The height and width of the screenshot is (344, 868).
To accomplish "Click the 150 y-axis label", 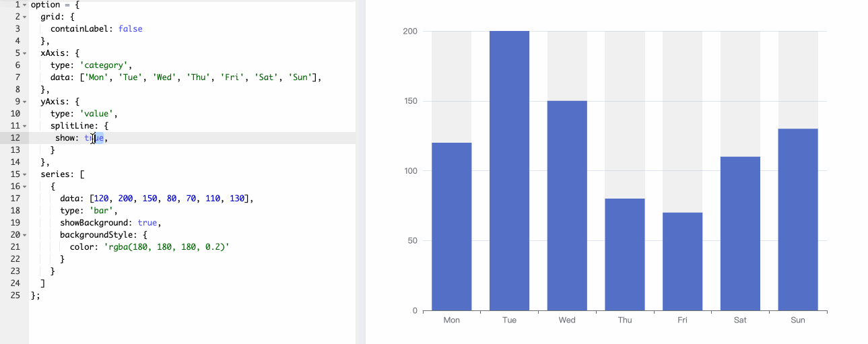I will click(x=409, y=102).
